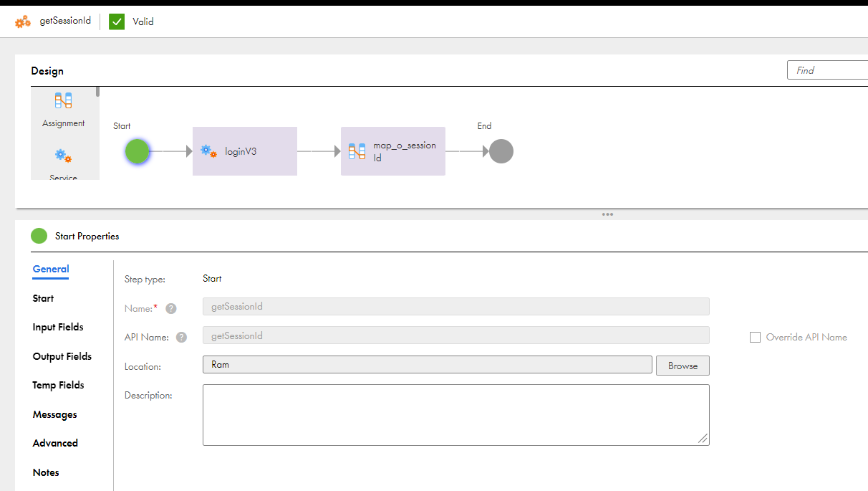Click the gray End node circle
This screenshot has width=868, height=491.
coord(501,151)
